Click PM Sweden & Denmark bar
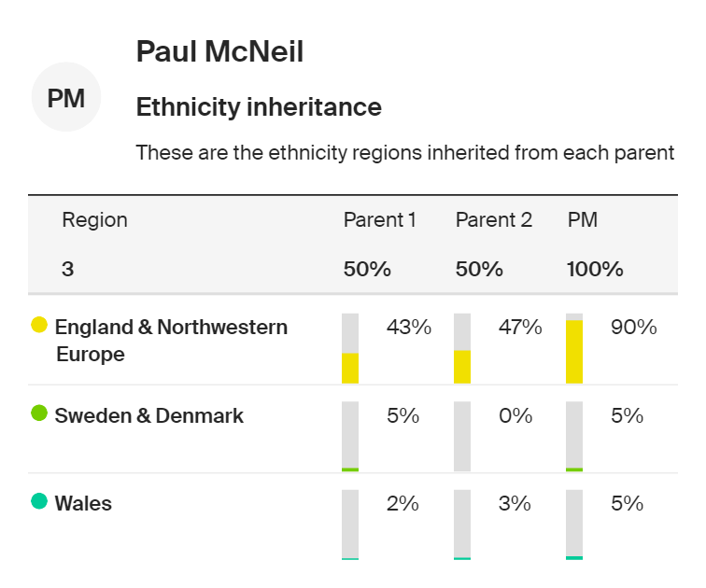The width and height of the screenshot is (706, 588). point(574,436)
